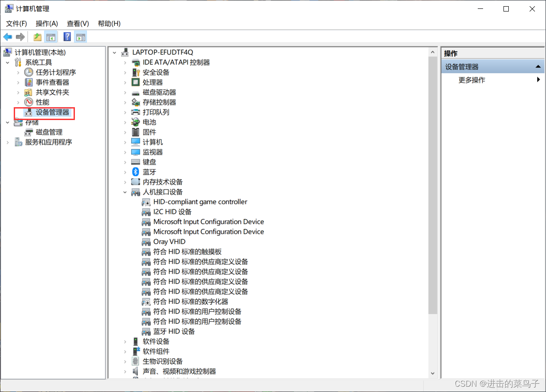Click the 监视器 monitor icon
Viewport: 546px width, 392px height.
(136, 152)
